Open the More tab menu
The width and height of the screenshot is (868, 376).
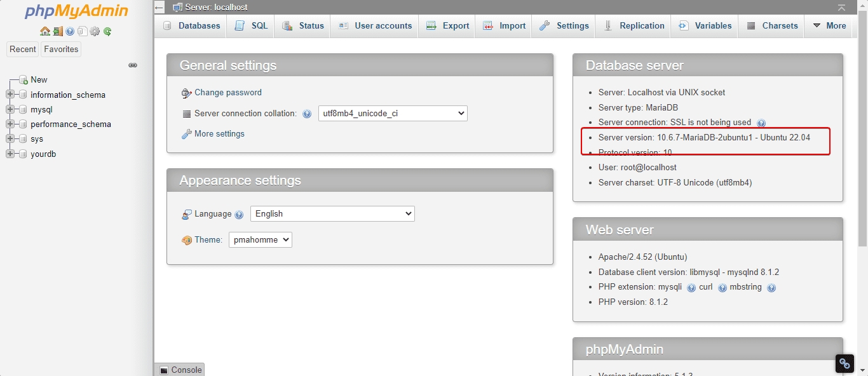point(829,26)
